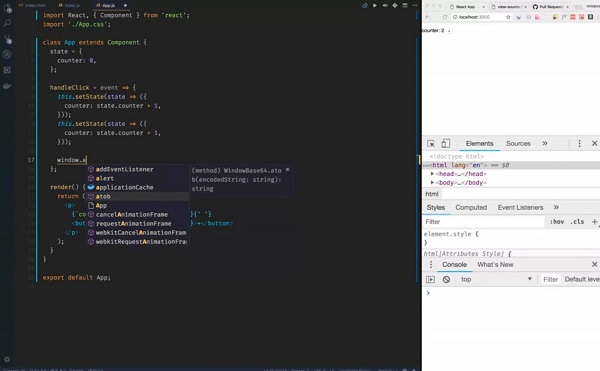The height and width of the screenshot is (371, 600).
Task: Close the React App browser tab
Action: point(483,7)
